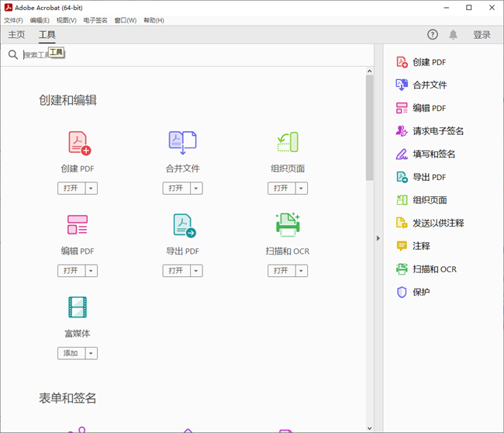Select 合并文件 icon in right sidebar
The image size is (504, 433).
[x=402, y=85]
